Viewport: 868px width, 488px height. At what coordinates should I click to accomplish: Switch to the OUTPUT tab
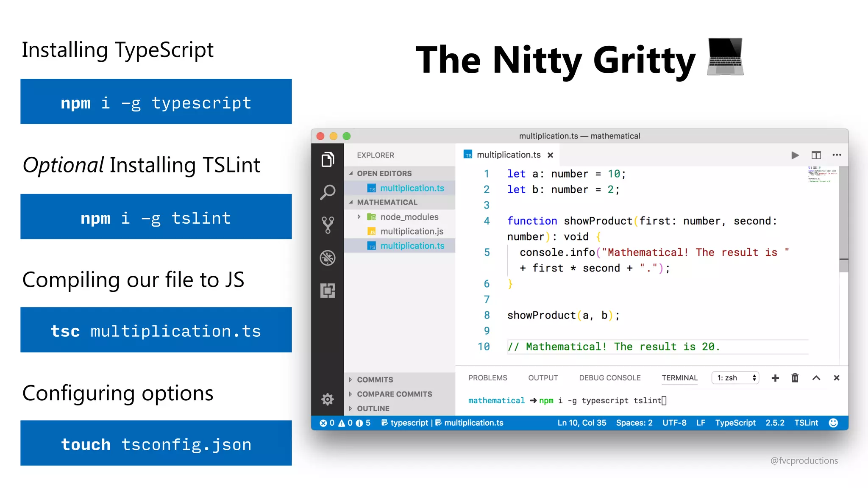click(x=543, y=378)
